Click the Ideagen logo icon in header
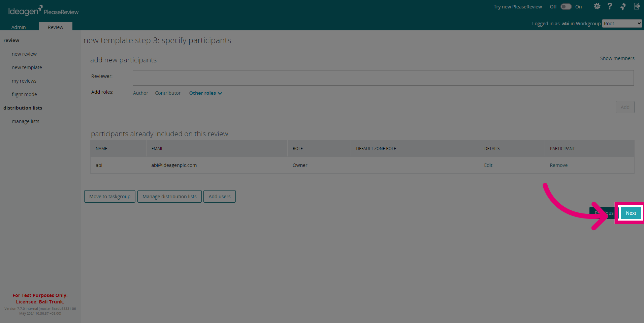This screenshot has height=323, width=644. (x=623, y=6)
